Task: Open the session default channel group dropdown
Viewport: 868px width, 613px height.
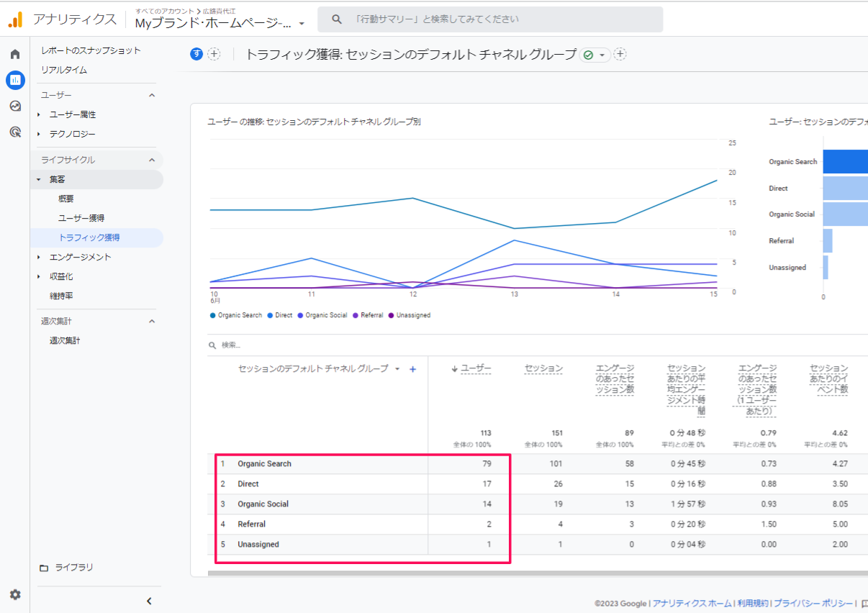Action: (397, 369)
